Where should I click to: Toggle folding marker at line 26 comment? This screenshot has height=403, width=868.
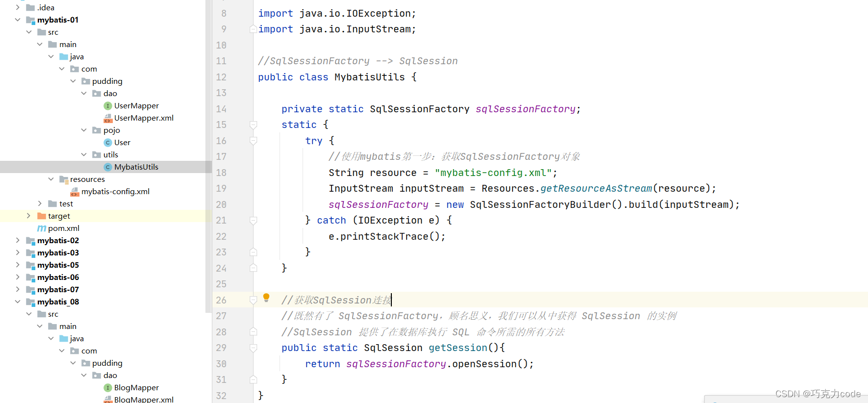(254, 300)
